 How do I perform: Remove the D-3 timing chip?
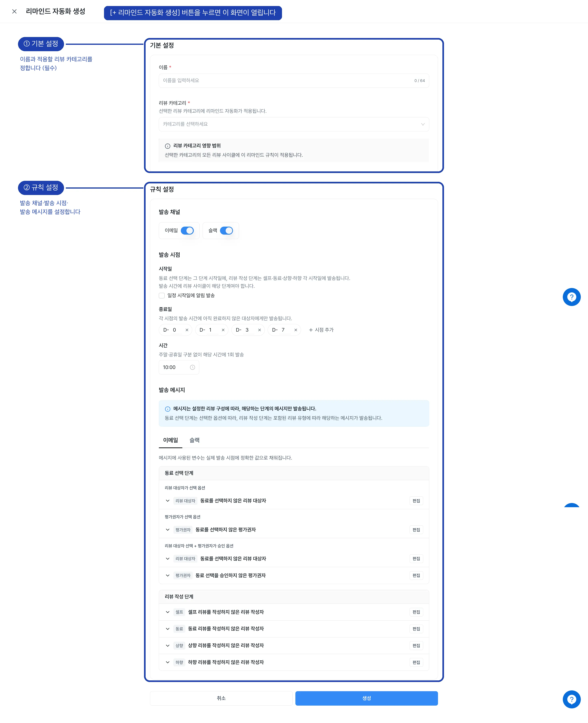click(x=259, y=330)
